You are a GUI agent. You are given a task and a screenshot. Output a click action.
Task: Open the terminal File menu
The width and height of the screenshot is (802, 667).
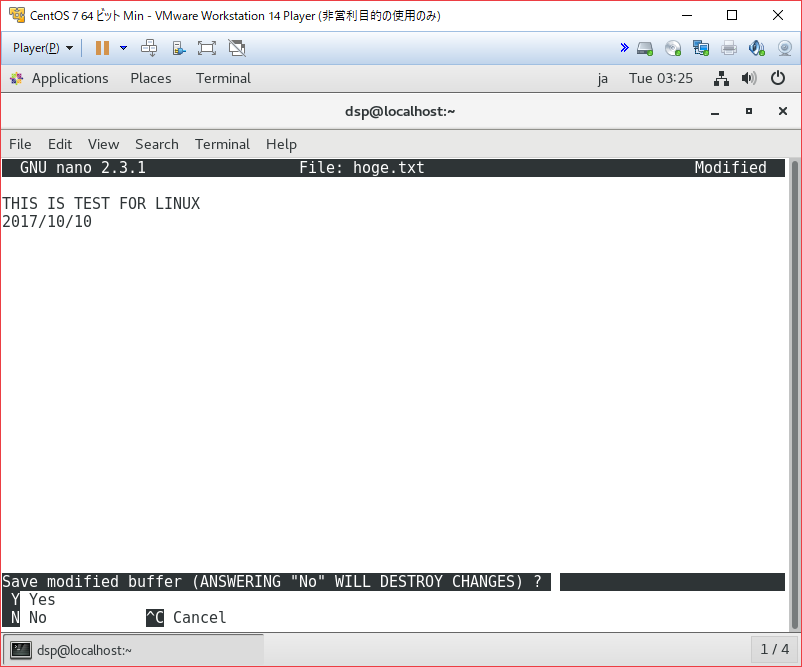point(20,144)
